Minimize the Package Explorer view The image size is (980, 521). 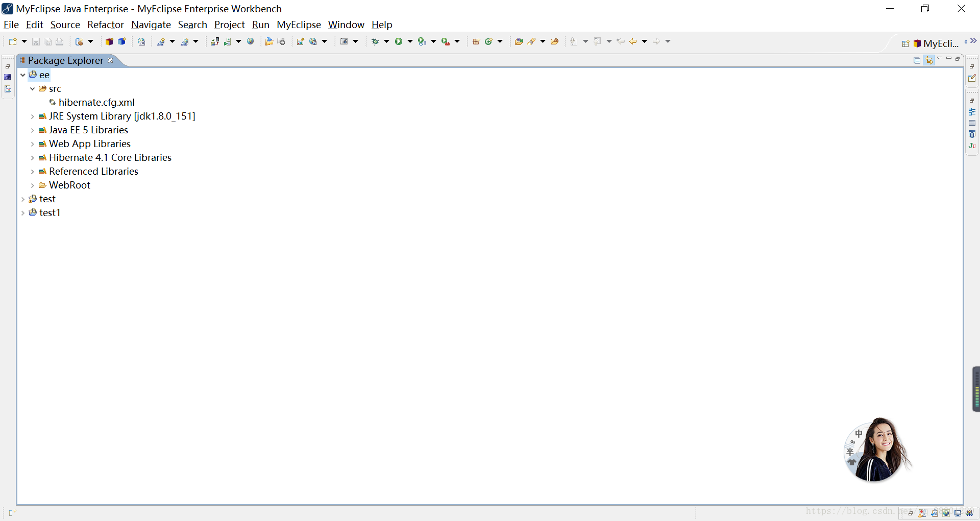tap(949, 59)
